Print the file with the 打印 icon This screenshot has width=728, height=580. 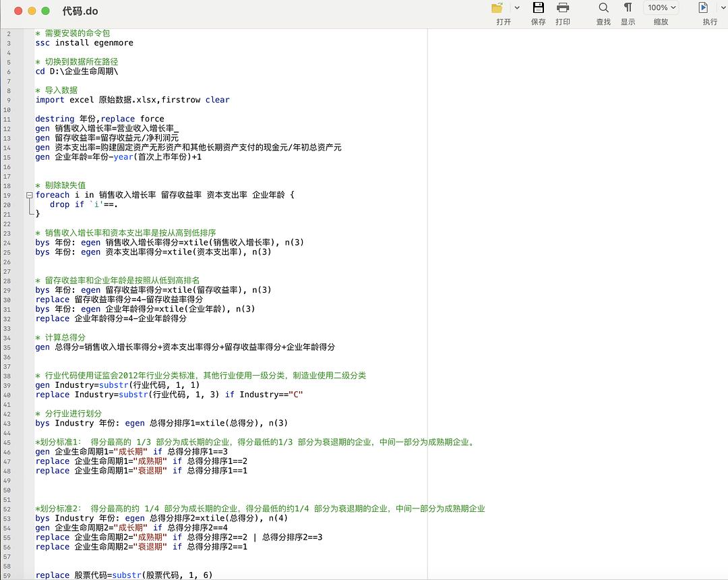click(563, 8)
